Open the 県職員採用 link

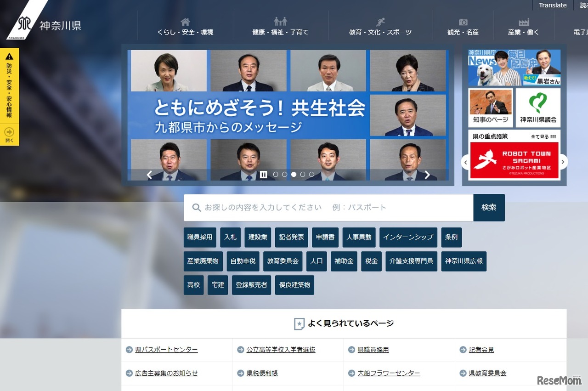[373, 350]
